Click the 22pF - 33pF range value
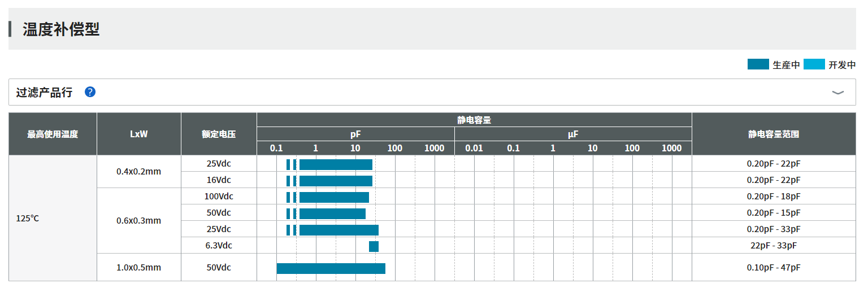Image resolution: width=868 pixels, height=292 pixels. [x=773, y=246]
